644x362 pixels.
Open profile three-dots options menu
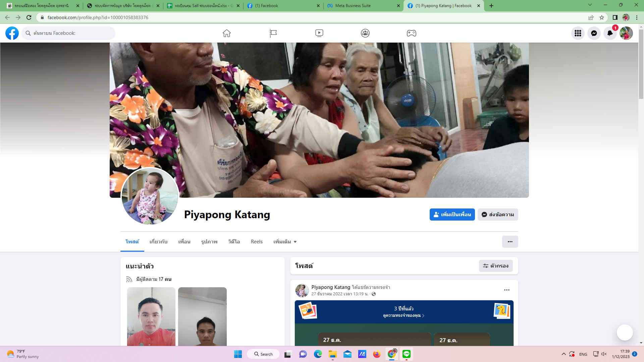coord(510,242)
